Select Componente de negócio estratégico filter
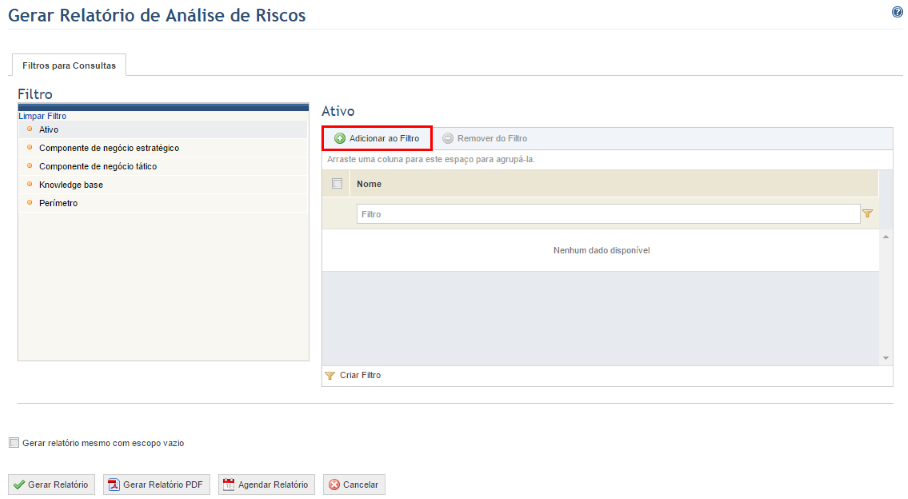The image size is (908, 499). coord(163,148)
